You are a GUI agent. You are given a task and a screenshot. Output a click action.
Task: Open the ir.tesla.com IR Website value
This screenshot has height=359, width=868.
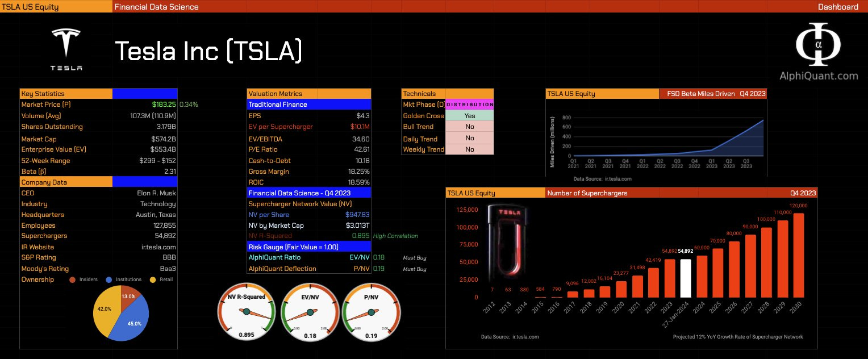coord(158,247)
